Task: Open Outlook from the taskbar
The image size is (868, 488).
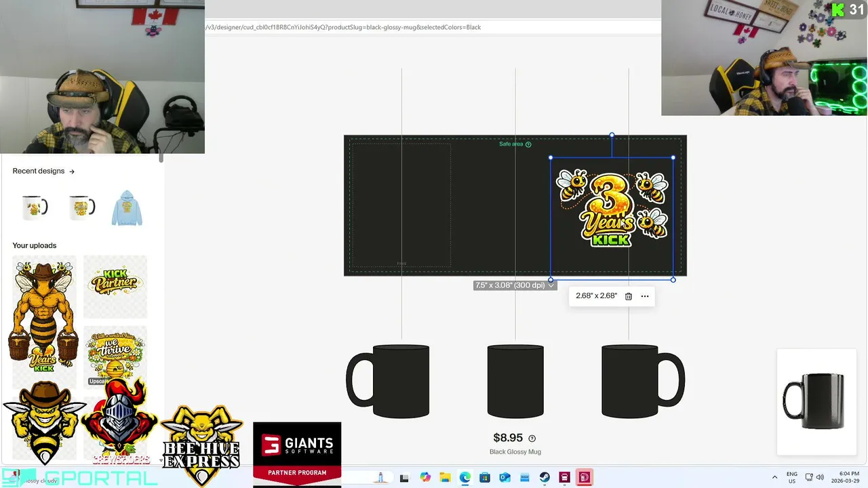Action: click(x=505, y=478)
